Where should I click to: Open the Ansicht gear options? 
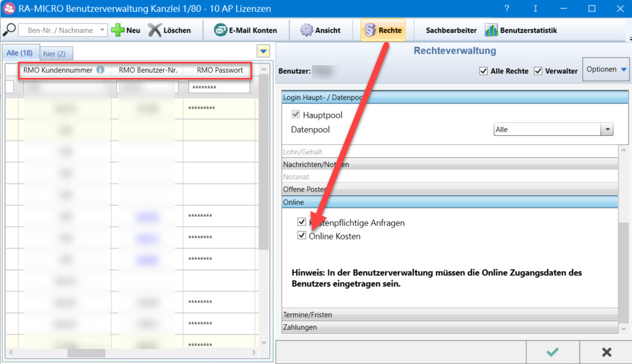[320, 30]
